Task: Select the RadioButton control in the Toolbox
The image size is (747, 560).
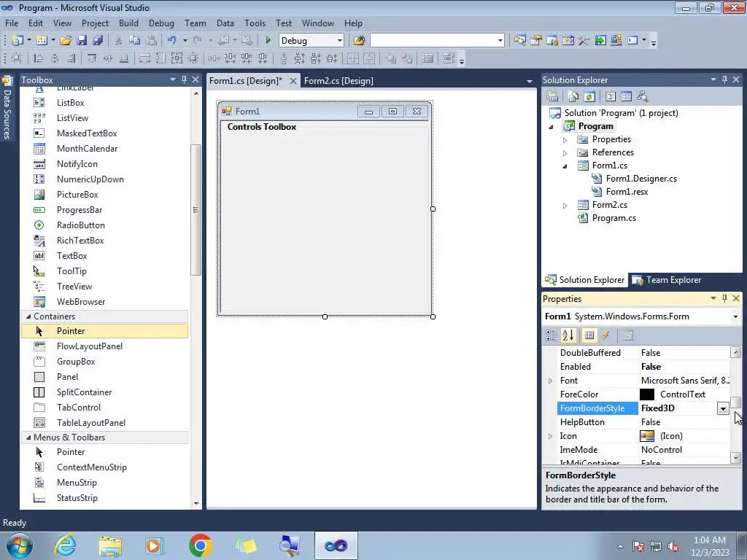Action: point(80,225)
